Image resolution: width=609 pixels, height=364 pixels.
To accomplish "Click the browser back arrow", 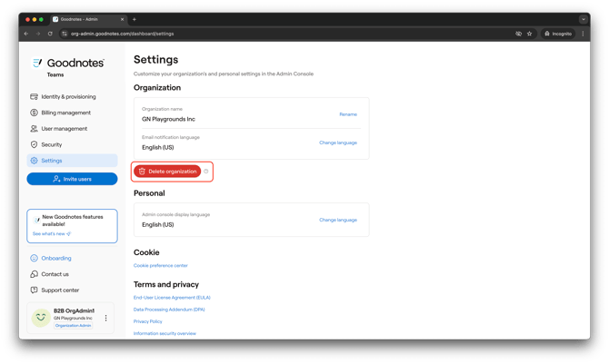I will [x=25, y=34].
